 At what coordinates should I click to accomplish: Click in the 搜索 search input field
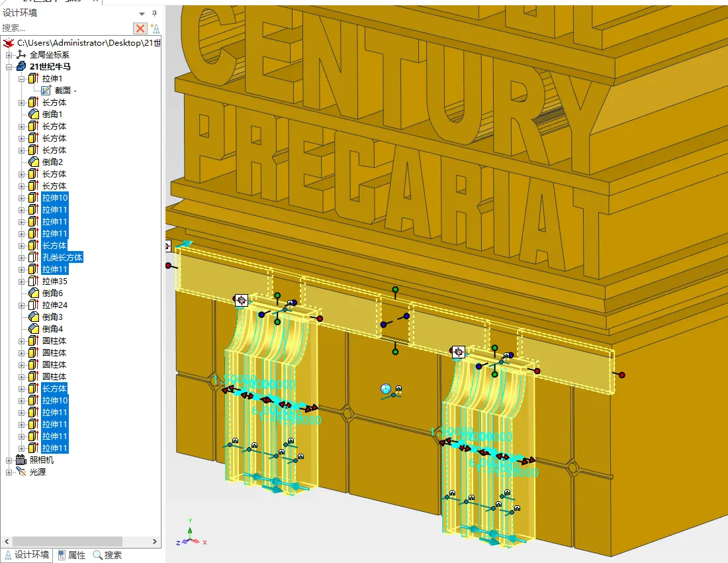[66, 28]
